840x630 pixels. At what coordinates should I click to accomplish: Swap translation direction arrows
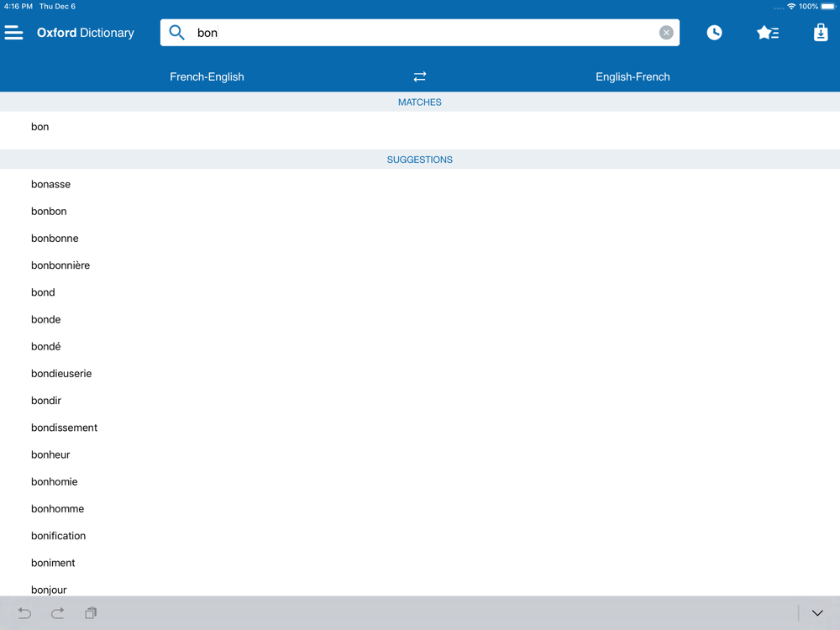(419, 76)
